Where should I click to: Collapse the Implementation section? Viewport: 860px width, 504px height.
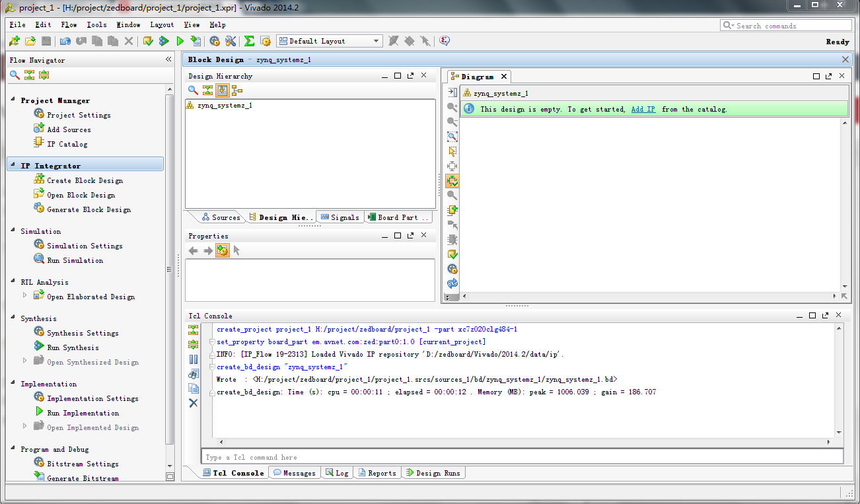(13, 383)
